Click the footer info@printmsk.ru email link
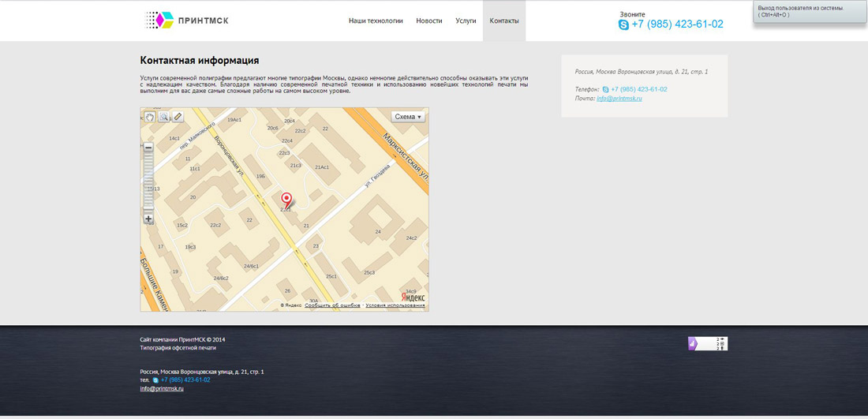 162,388
